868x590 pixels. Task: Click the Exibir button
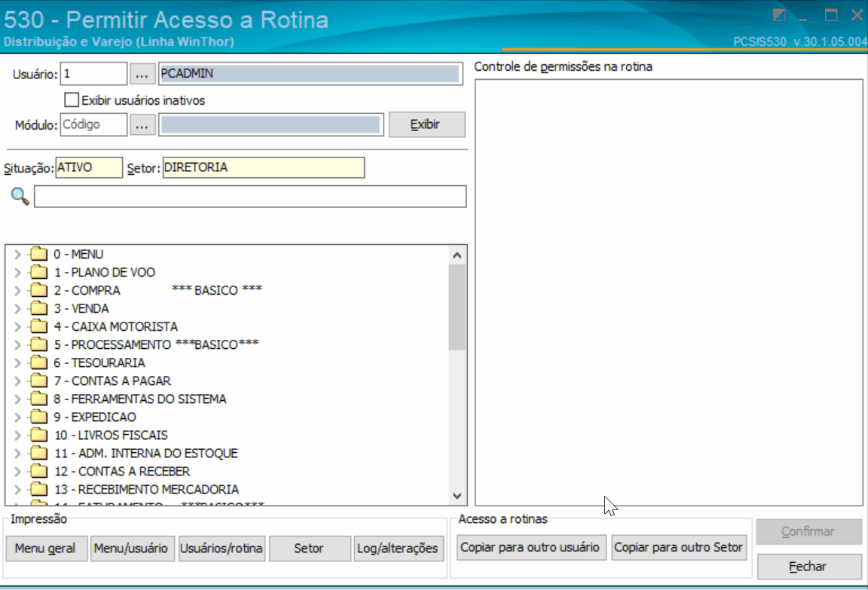pyautogui.click(x=426, y=124)
